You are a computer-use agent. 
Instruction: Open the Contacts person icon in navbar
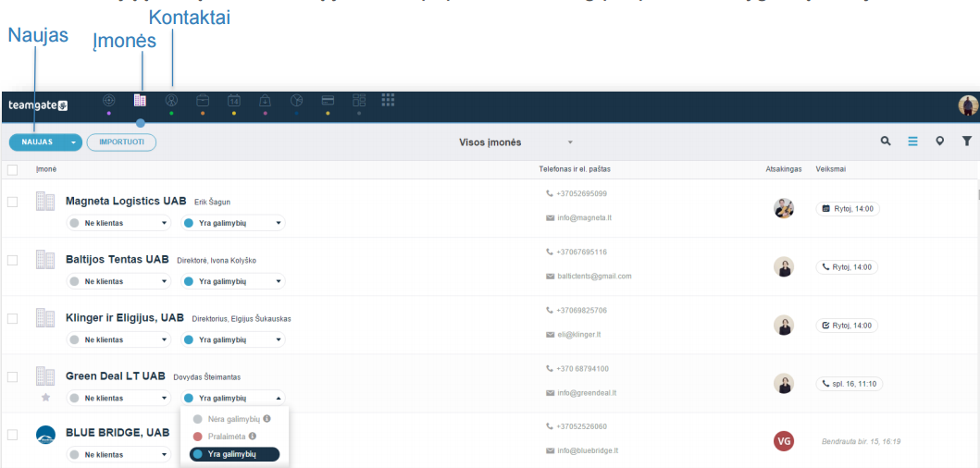[x=171, y=100]
